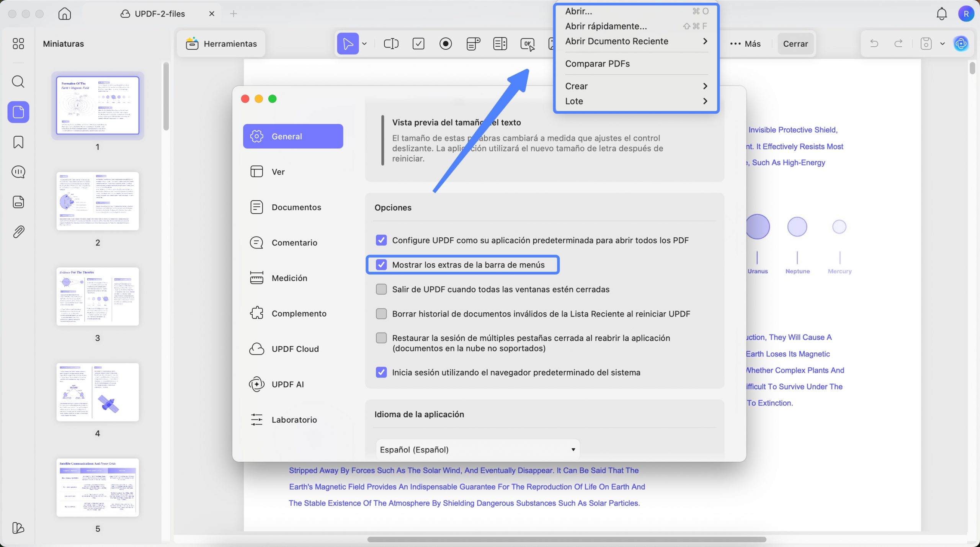Switch to Complemento settings section
The height and width of the screenshot is (547, 980).
(293, 314)
